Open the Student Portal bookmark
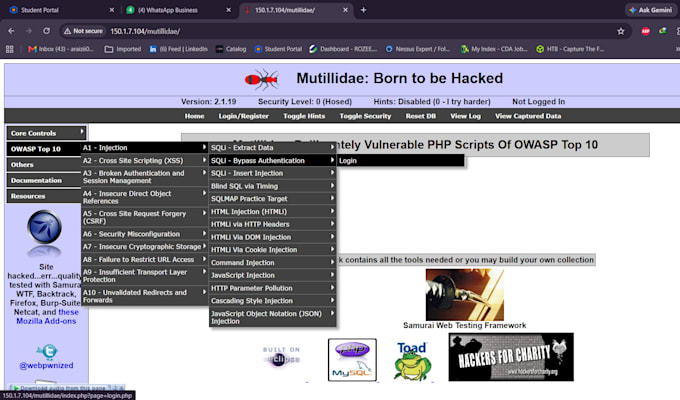Screen dimensions: 680x400 click(278, 49)
